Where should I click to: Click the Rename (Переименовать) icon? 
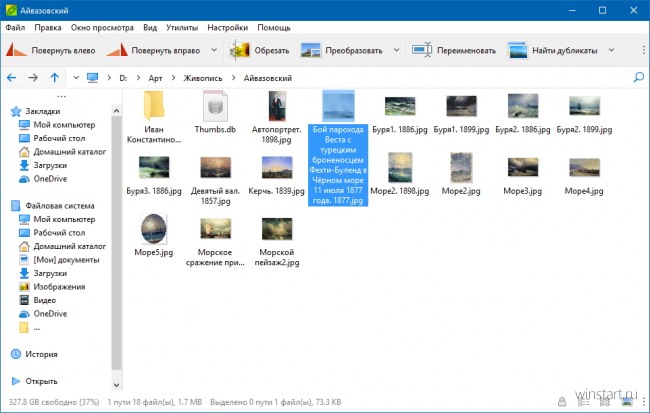click(422, 50)
